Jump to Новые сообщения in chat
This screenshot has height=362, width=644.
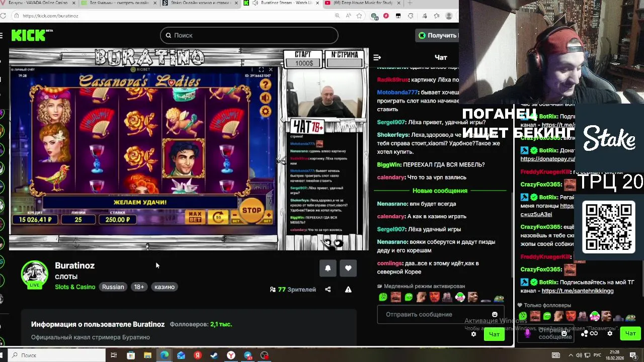point(440,191)
